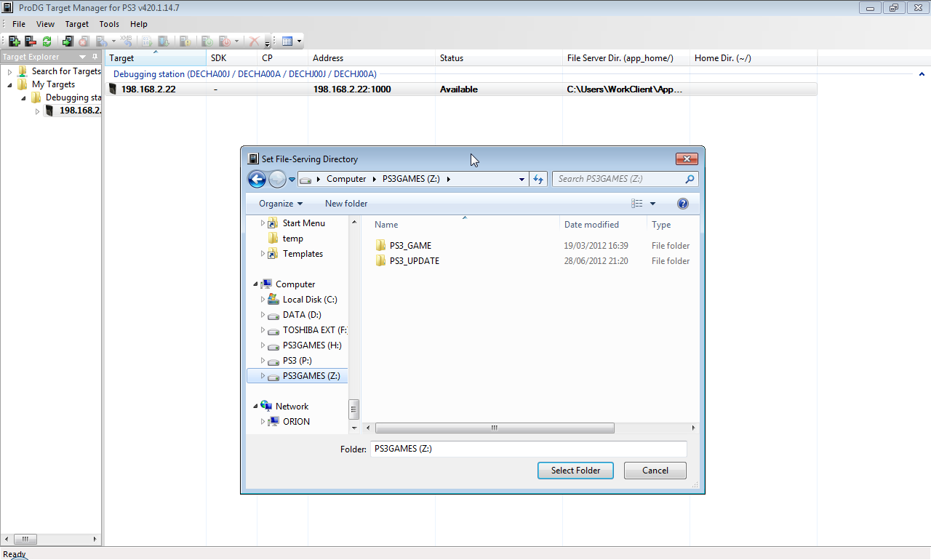The height and width of the screenshot is (560, 931).
Task: Open the File menu
Action: click(x=19, y=24)
